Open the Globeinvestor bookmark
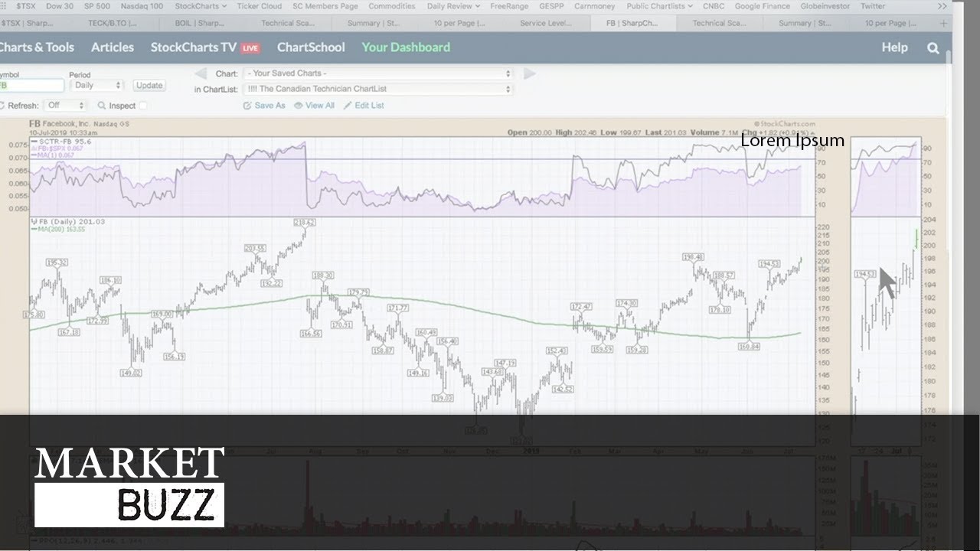The height and width of the screenshot is (551, 980). coord(825,6)
